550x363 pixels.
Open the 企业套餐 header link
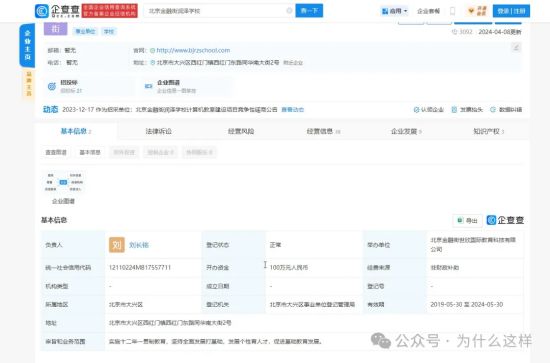(428, 11)
